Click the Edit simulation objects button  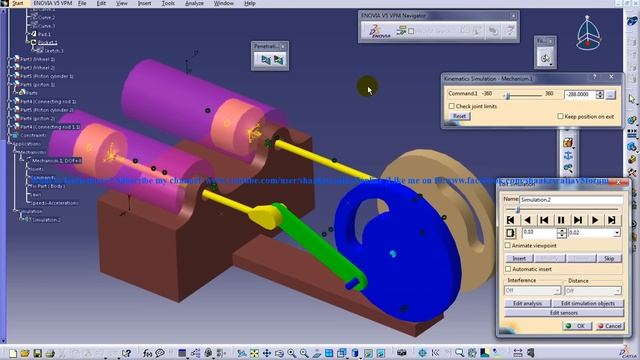tap(588, 303)
